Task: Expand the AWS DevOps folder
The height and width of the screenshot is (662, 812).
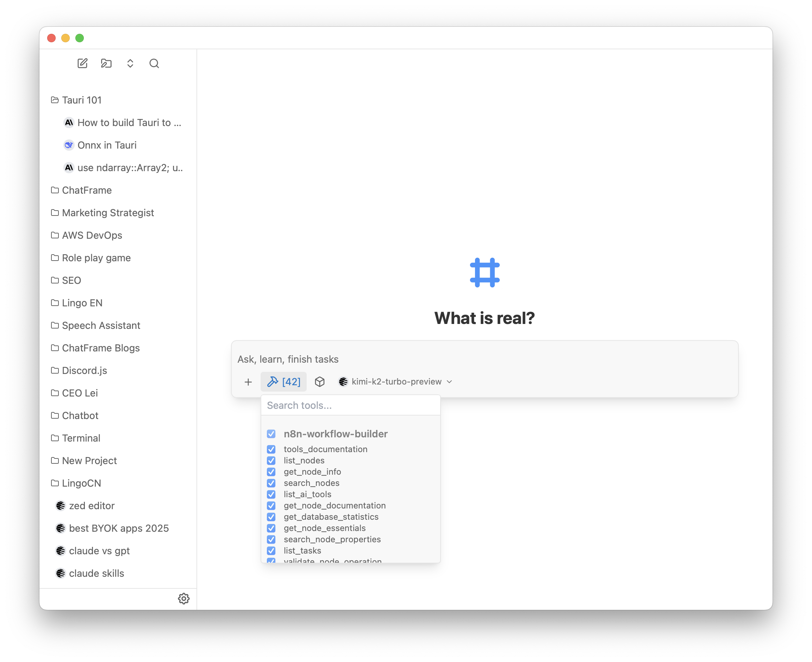Action: [x=92, y=235]
